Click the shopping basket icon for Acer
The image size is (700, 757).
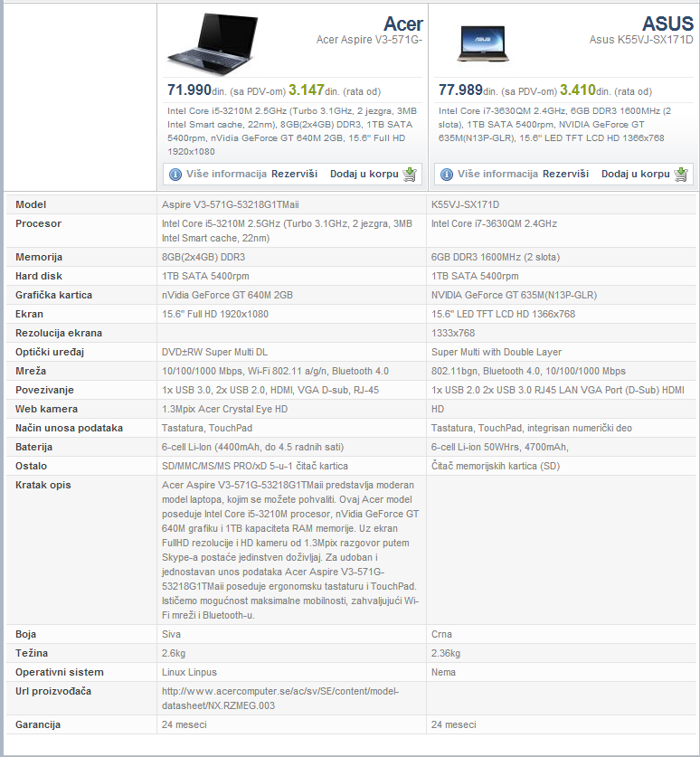tap(410, 175)
